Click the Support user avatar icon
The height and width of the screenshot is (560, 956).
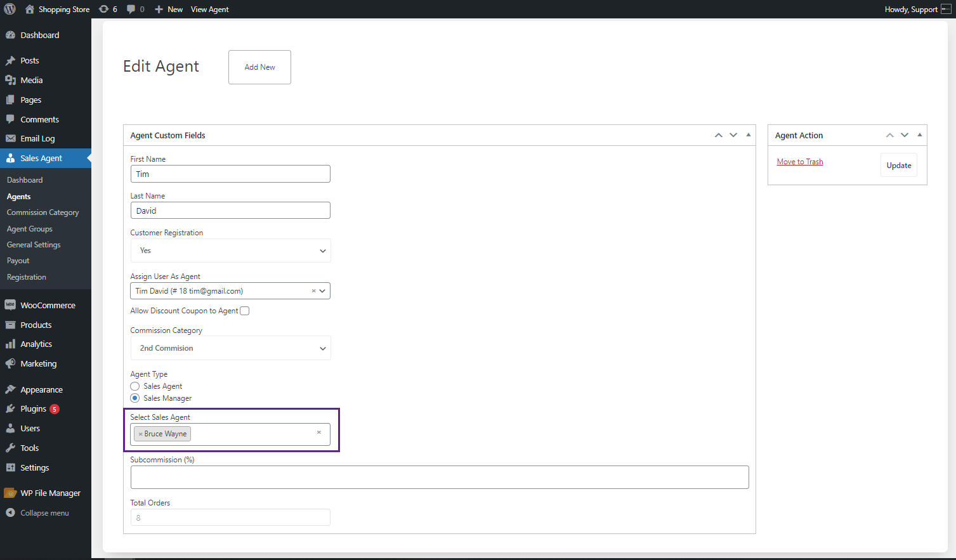point(946,9)
